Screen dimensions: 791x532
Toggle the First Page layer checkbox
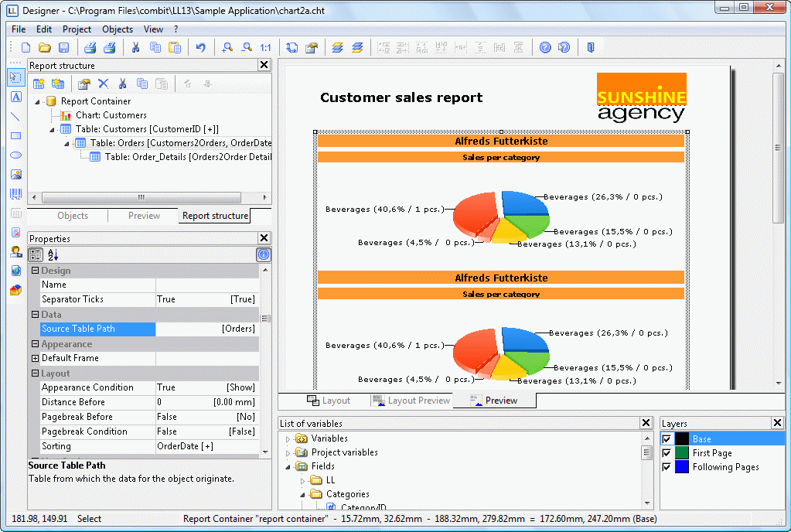(667, 453)
